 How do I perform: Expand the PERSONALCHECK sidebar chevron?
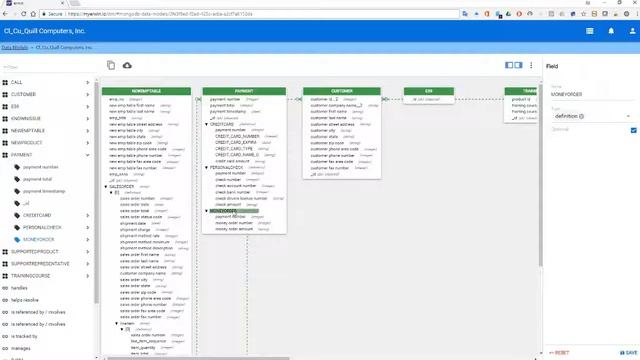pos(87,227)
